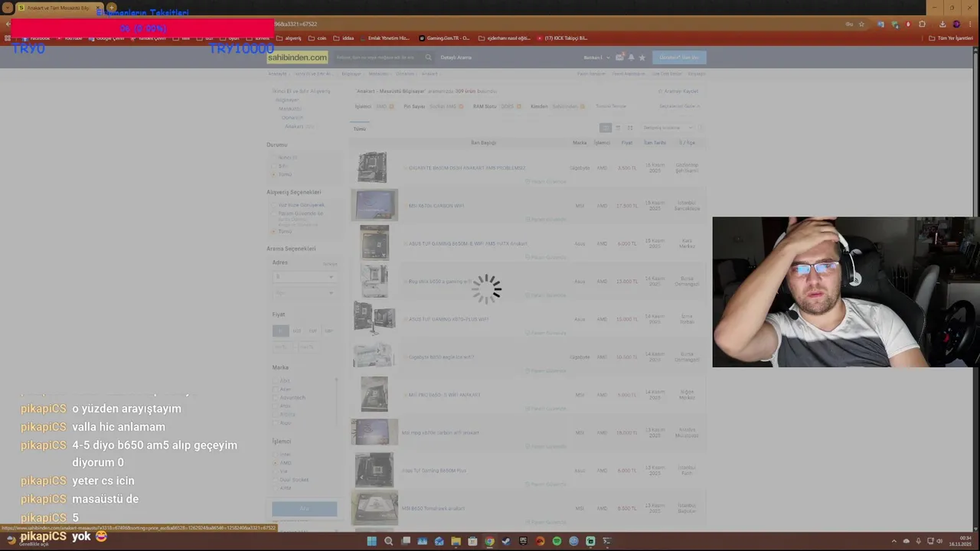This screenshot has width=980, height=551.
Task: Click the maximum price input field
Action: 307,347
